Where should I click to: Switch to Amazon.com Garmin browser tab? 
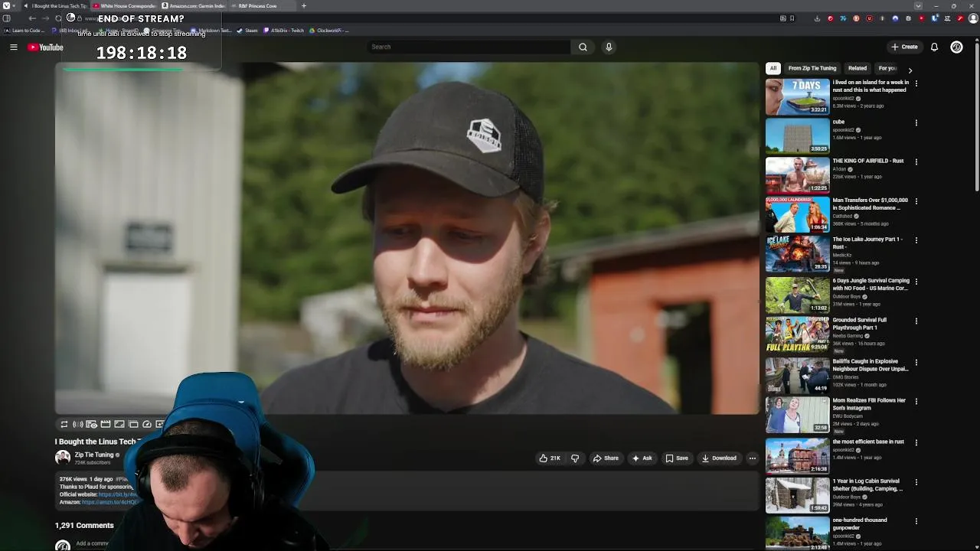[x=194, y=6]
